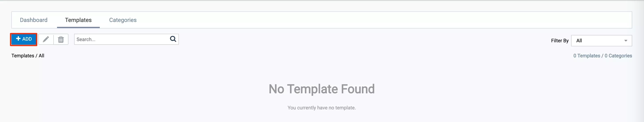Viewport: 644px width, 122px height.
Task: Select the Templates tab
Action: point(78,20)
